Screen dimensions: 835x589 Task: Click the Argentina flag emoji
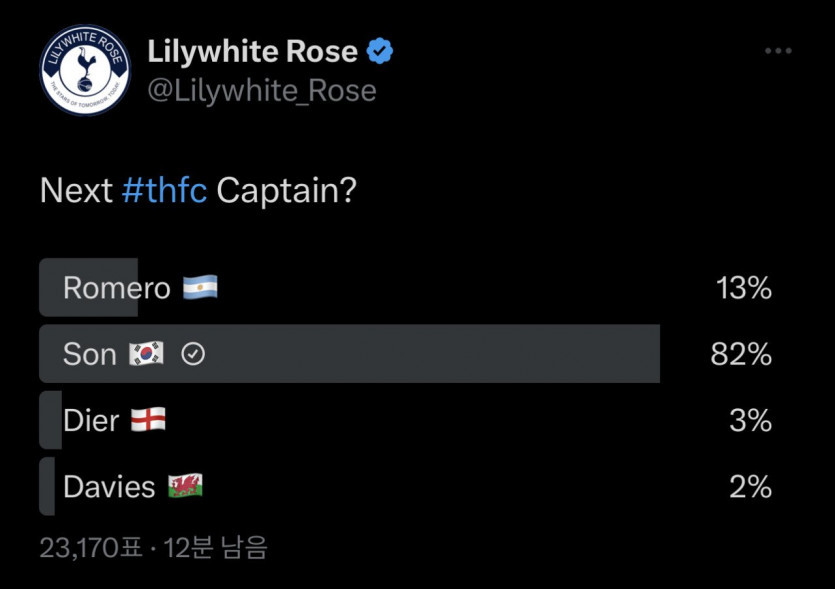pos(200,288)
